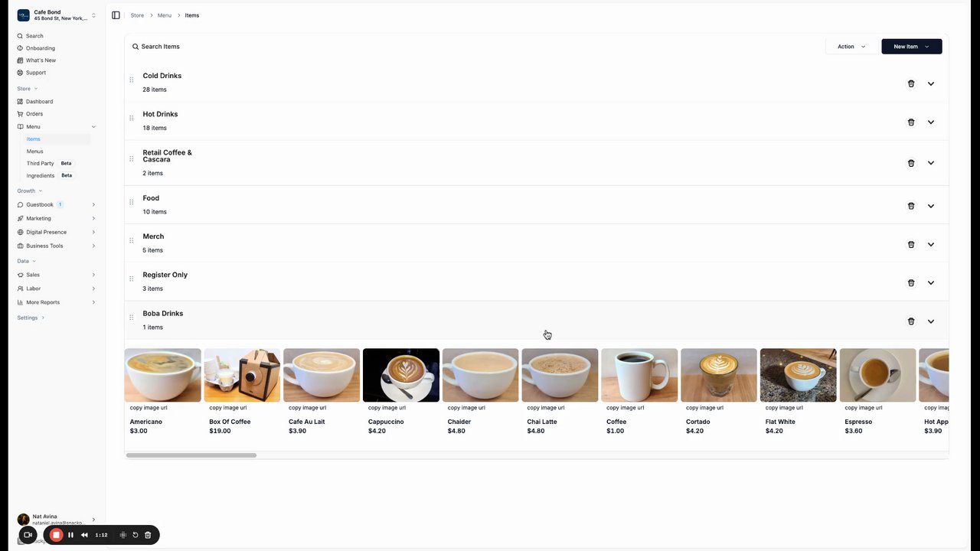This screenshot has width=980, height=551.
Task: Open Orders in the sidebar
Action: (x=34, y=114)
